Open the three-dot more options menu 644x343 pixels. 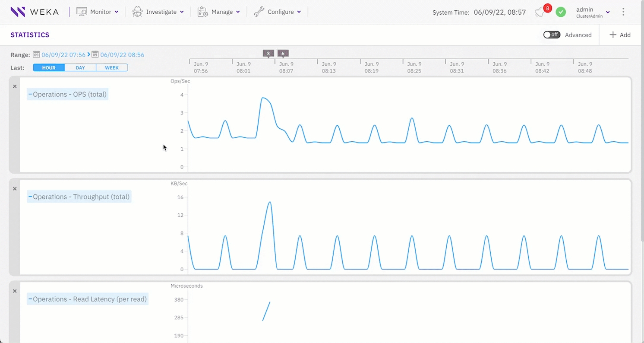(623, 12)
